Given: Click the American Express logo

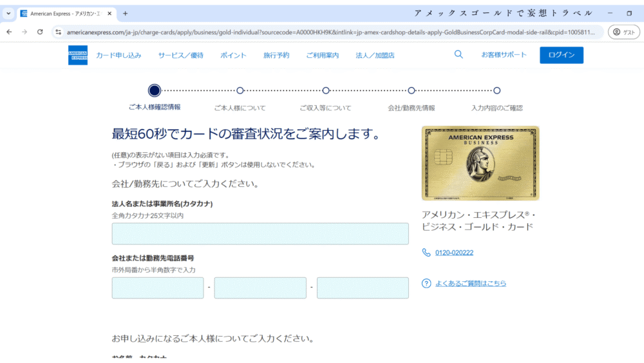Looking at the screenshot, I should [78, 55].
